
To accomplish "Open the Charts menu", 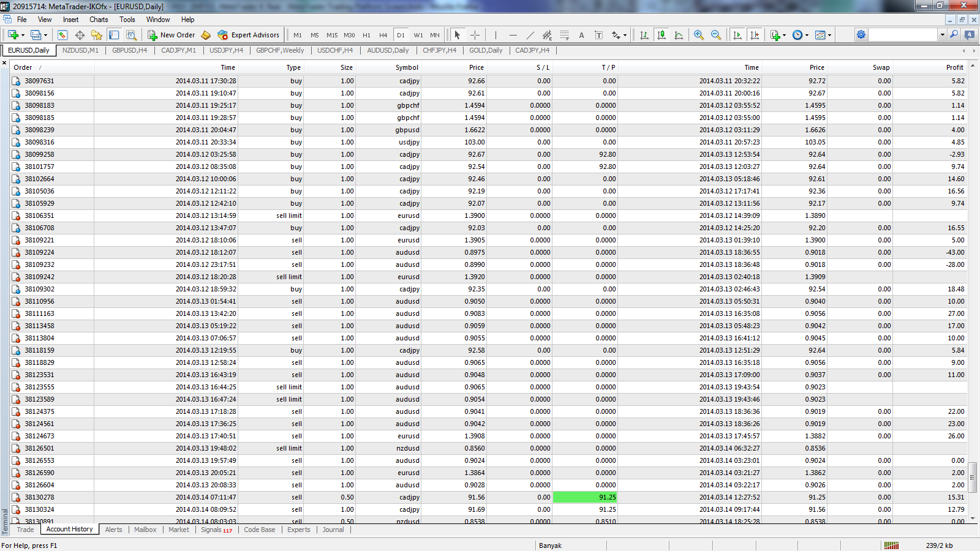I will coord(99,20).
